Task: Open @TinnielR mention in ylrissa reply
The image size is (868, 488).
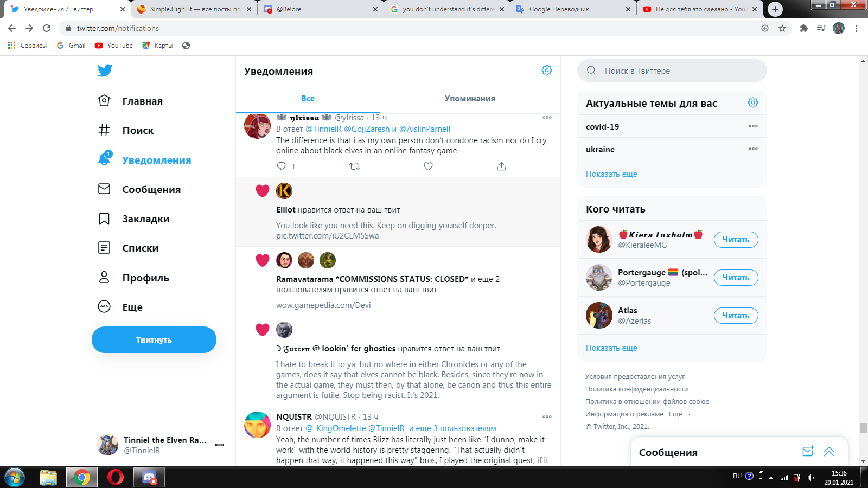Action: pos(323,129)
